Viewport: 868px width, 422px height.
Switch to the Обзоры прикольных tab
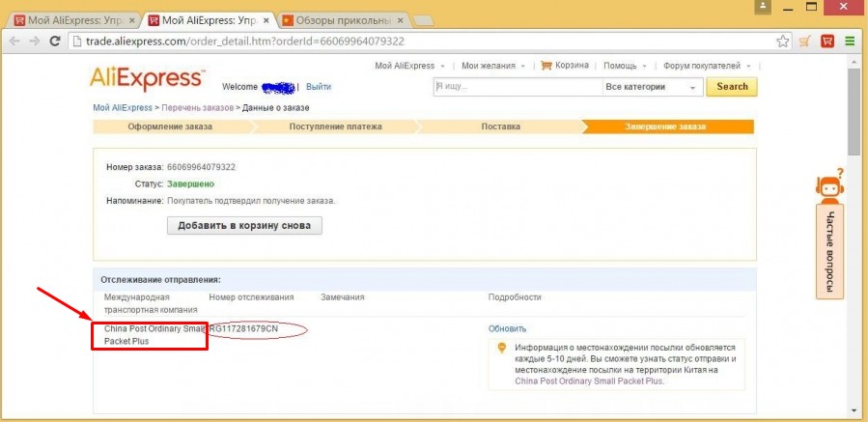point(341,20)
